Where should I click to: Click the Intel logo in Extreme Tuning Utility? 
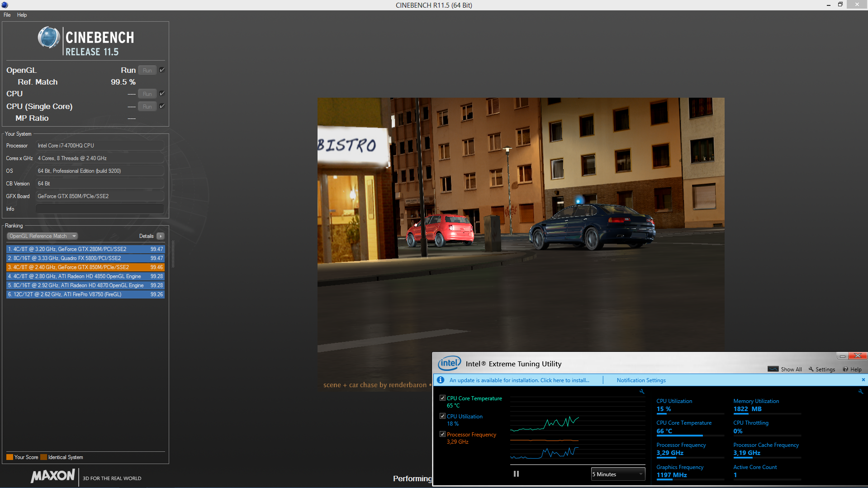coord(449,363)
